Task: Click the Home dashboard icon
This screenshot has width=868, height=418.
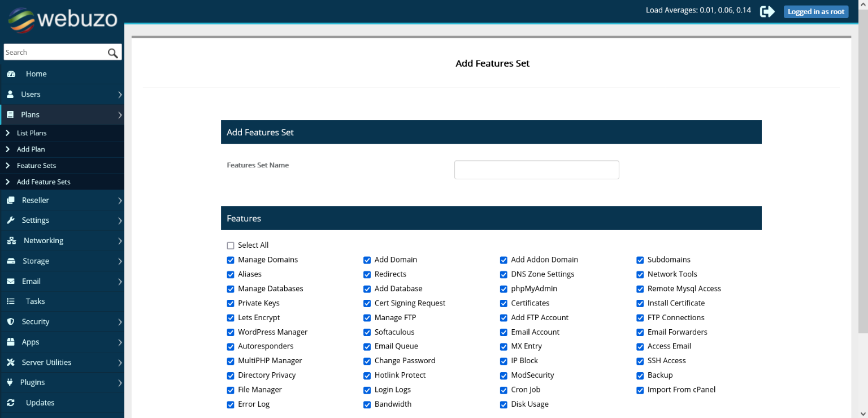Action: coord(11,74)
